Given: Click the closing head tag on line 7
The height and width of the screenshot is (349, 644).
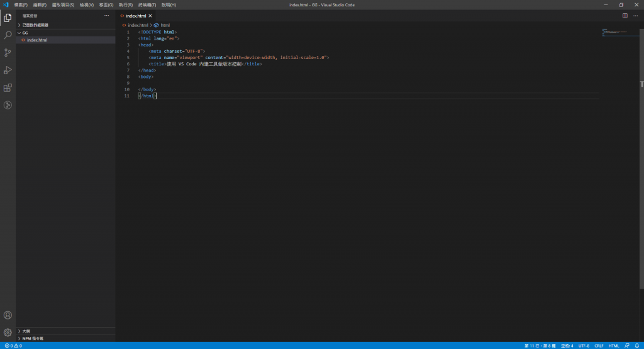Looking at the screenshot, I should (x=147, y=70).
